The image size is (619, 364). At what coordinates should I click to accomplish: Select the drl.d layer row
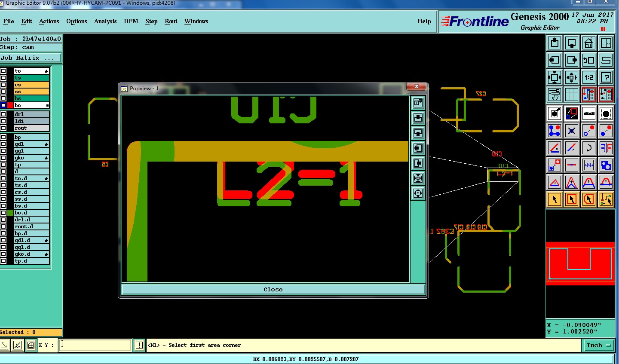tap(31, 220)
